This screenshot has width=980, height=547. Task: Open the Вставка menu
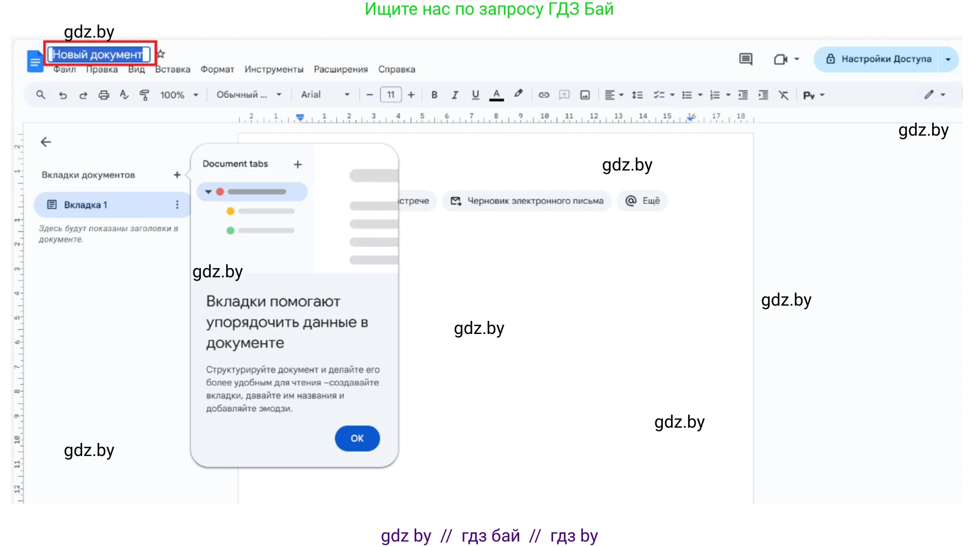tap(173, 69)
